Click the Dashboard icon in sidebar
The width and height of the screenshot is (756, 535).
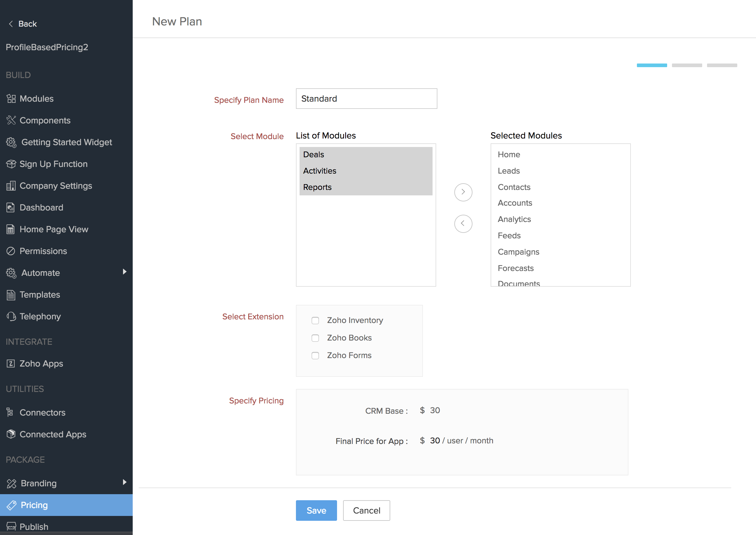click(x=11, y=207)
